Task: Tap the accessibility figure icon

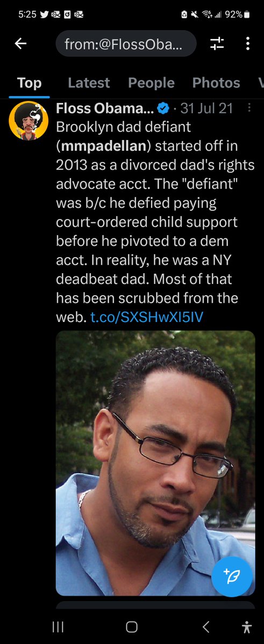Action: click(x=247, y=627)
